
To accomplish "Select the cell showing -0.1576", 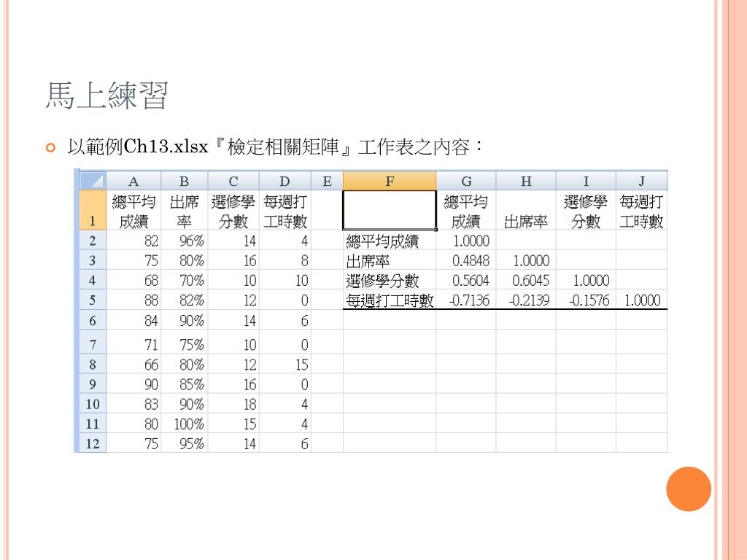I will coord(586,300).
